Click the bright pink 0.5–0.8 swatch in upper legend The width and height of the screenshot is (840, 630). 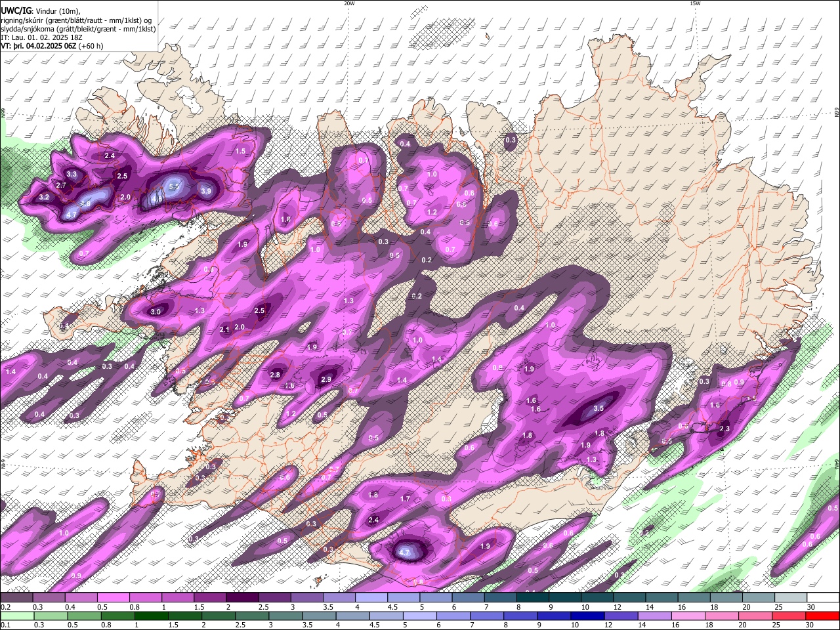coord(113,598)
